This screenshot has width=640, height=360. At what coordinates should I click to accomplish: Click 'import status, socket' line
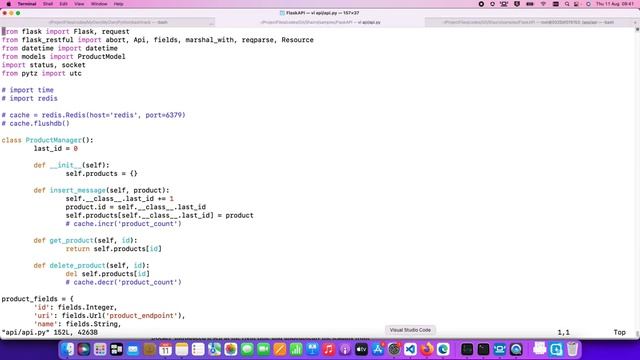tap(44, 65)
